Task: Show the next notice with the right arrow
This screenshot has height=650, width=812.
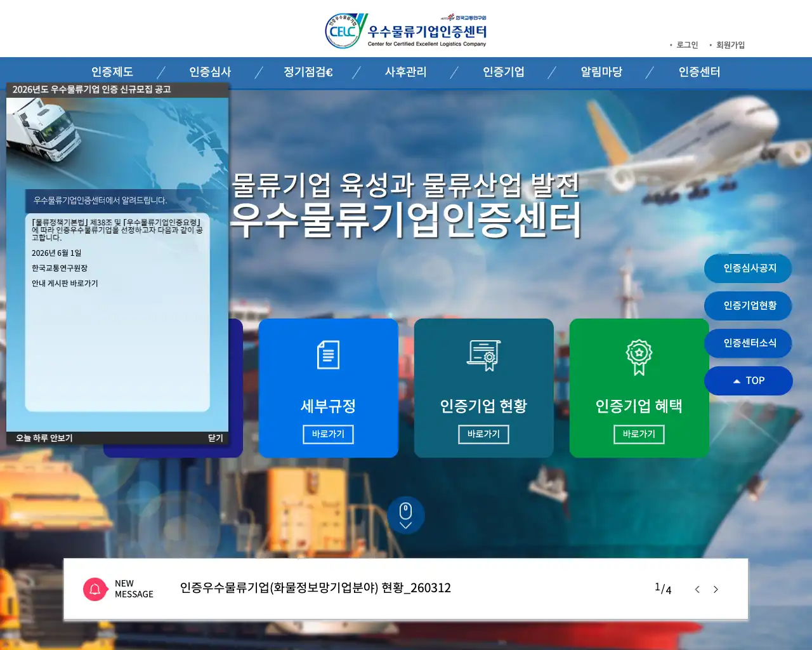Action: 716,589
